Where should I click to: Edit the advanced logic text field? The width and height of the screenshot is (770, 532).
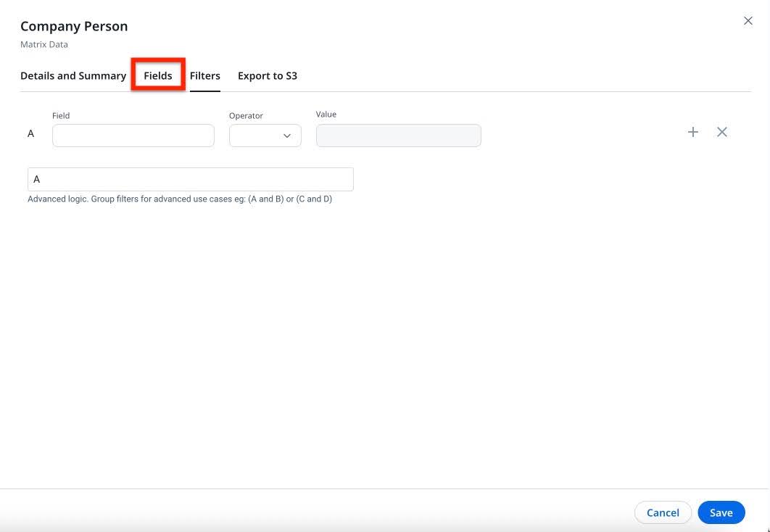click(191, 179)
